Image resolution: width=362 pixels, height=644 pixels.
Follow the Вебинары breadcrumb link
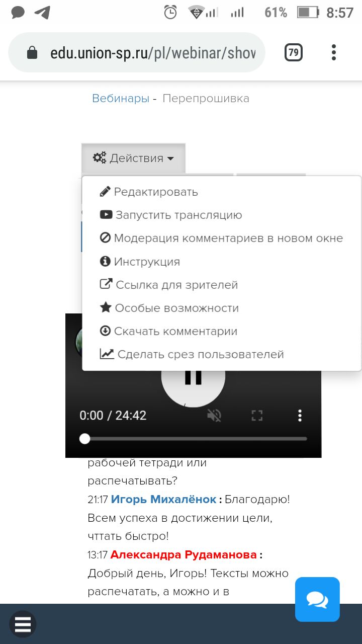[121, 99]
